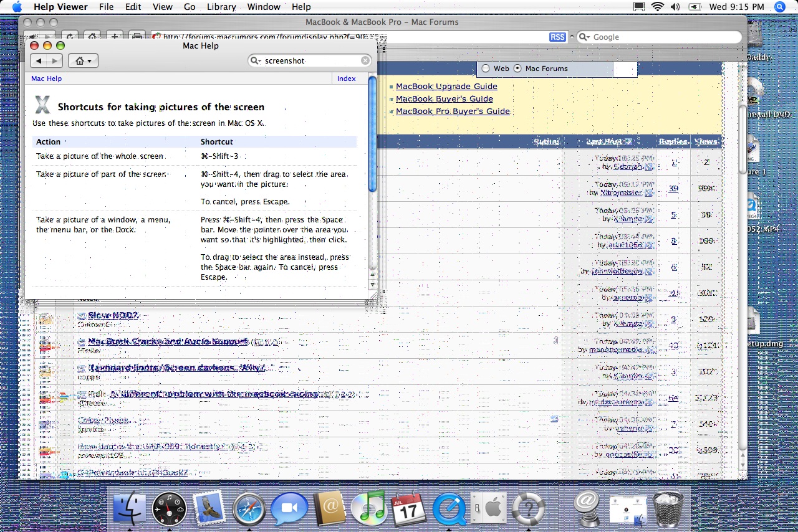The width and height of the screenshot is (798, 532).
Task: Click the Safari URL address field
Action: coord(358,37)
